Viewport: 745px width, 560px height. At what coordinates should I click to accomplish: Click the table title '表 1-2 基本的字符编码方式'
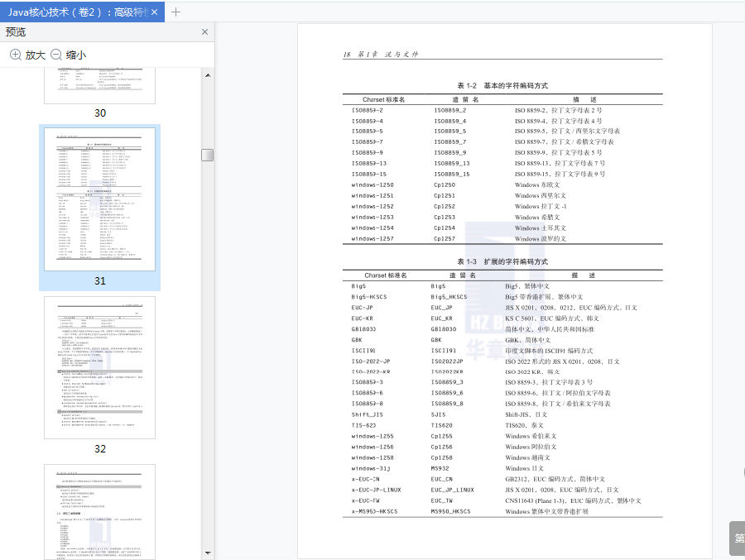pyautogui.click(x=502, y=85)
